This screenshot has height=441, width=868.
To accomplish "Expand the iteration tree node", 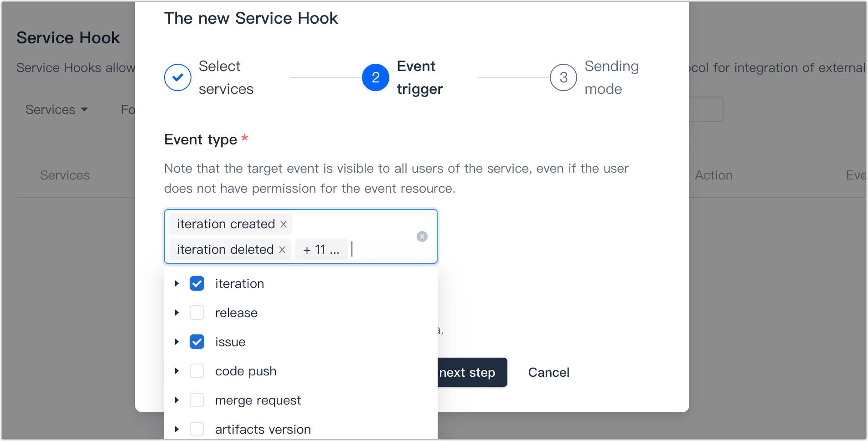I will coord(177,283).
